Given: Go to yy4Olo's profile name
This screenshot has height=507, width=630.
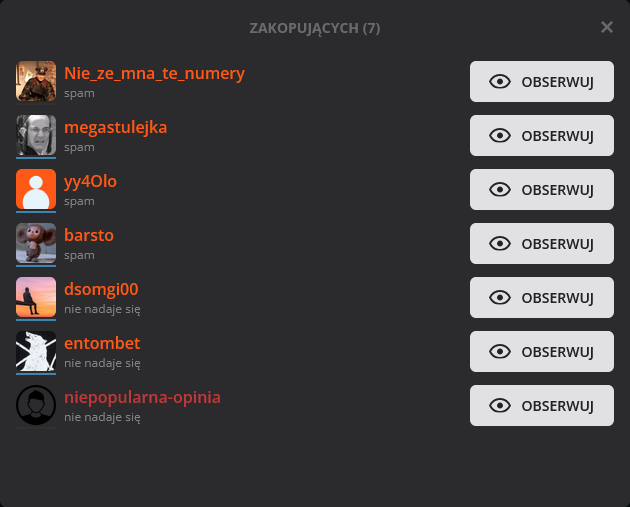Looking at the screenshot, I should point(90,181).
